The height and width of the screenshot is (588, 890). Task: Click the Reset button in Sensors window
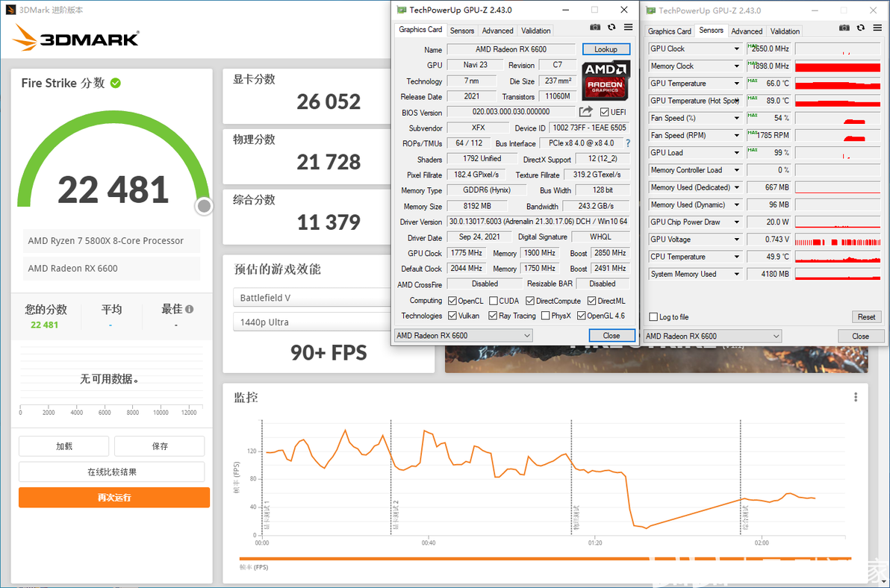866,316
